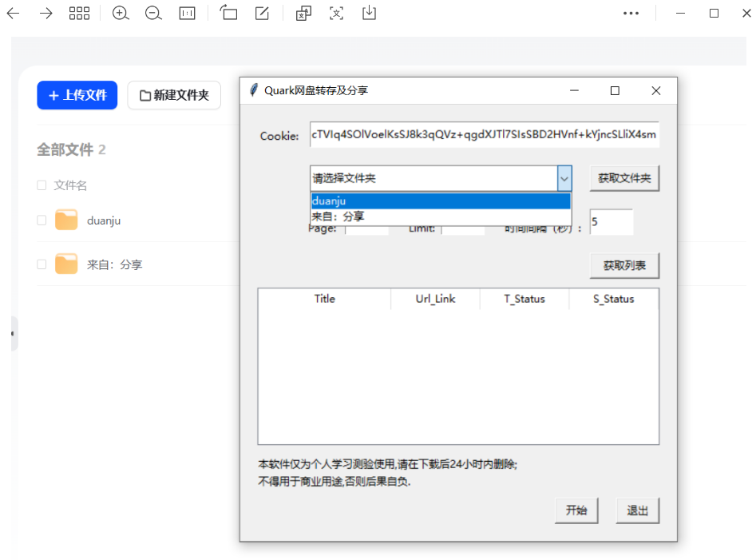This screenshot has width=756, height=560.
Task: Tick the checkbox for 来自：分享 folder
Action: click(x=42, y=264)
